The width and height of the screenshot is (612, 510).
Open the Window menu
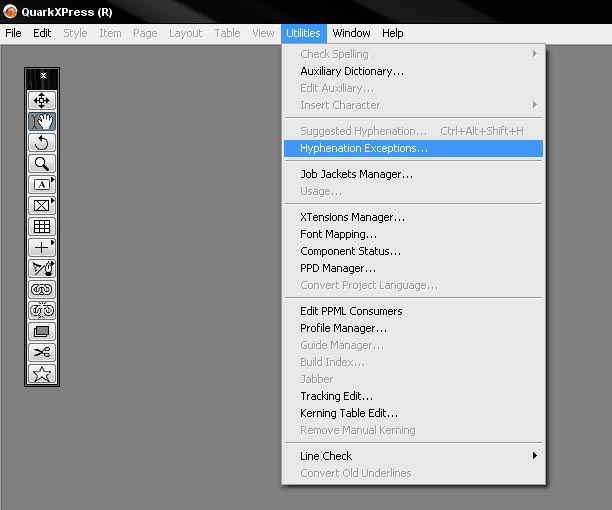(351, 33)
